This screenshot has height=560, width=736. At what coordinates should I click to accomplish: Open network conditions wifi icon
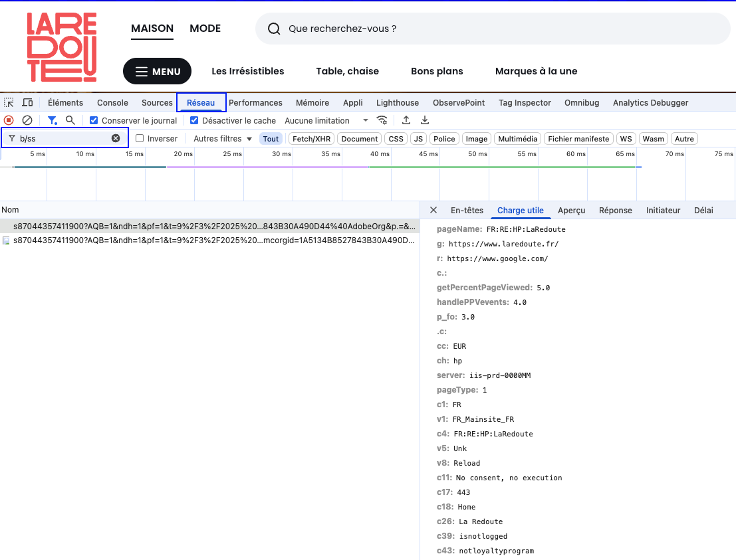pyautogui.click(x=382, y=120)
